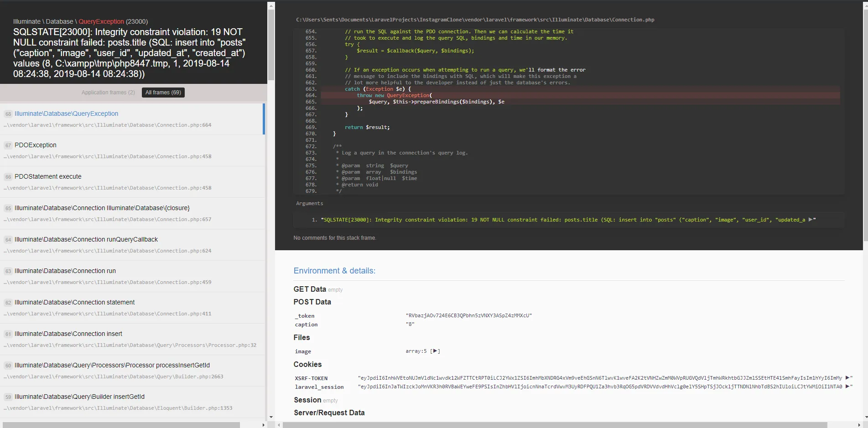Screen dimensions: 868x428
Task: Click the Connection.php file path header
Action: 475,20
